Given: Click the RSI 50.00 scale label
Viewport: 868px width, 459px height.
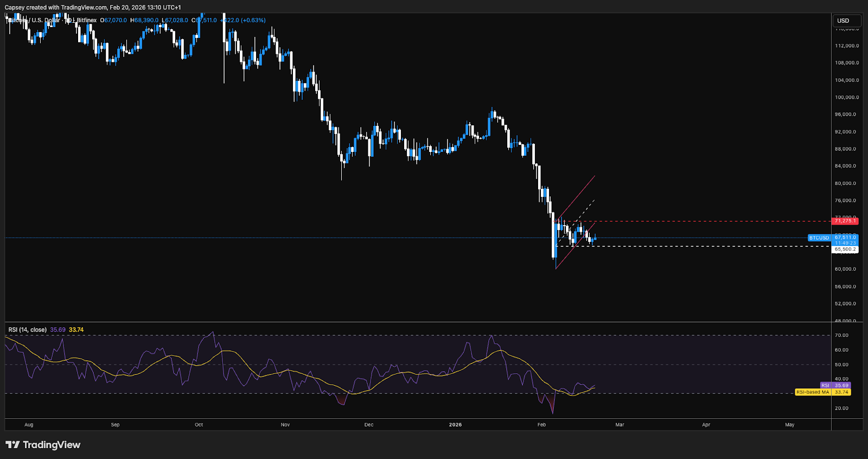Looking at the screenshot, I should click(x=841, y=365).
